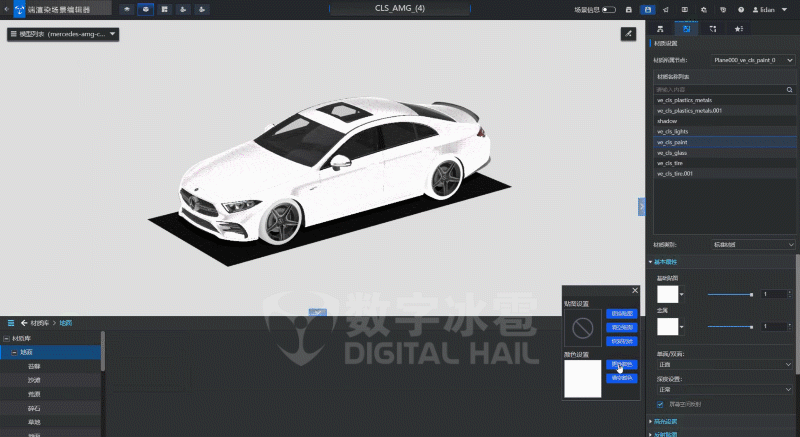Open the depth setting dropdown

coord(724,390)
